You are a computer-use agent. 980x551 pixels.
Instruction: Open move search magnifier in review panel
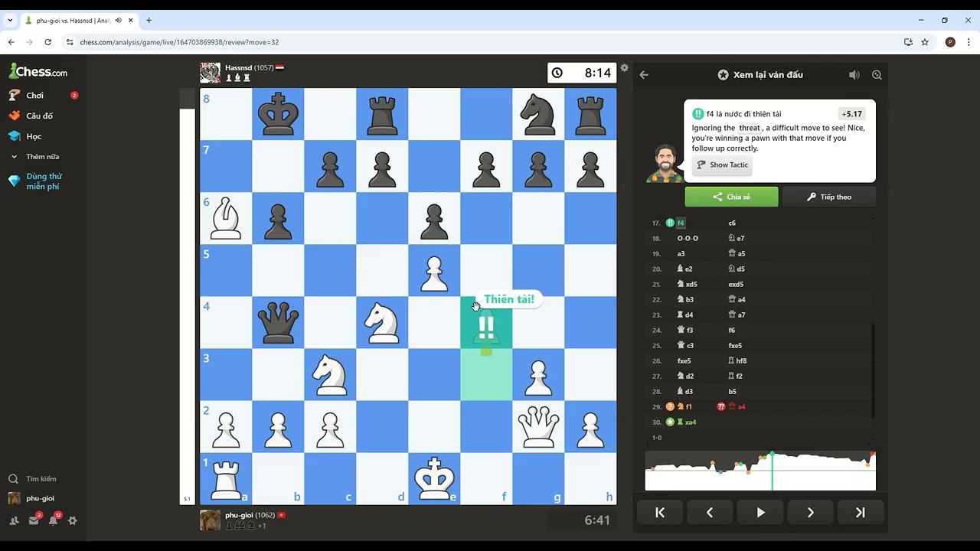tap(877, 75)
